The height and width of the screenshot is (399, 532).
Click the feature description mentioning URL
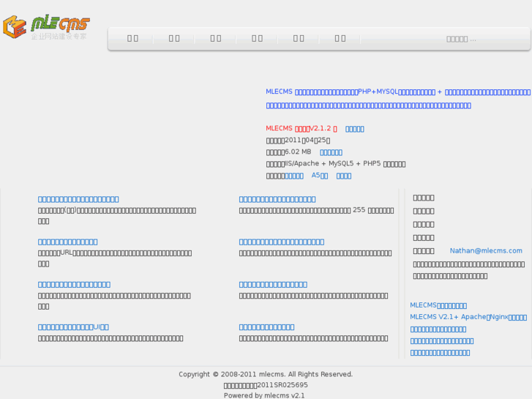point(115,258)
